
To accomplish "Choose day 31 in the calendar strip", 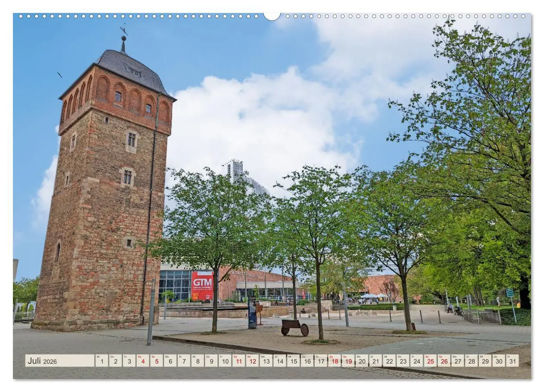I will click(x=512, y=361).
